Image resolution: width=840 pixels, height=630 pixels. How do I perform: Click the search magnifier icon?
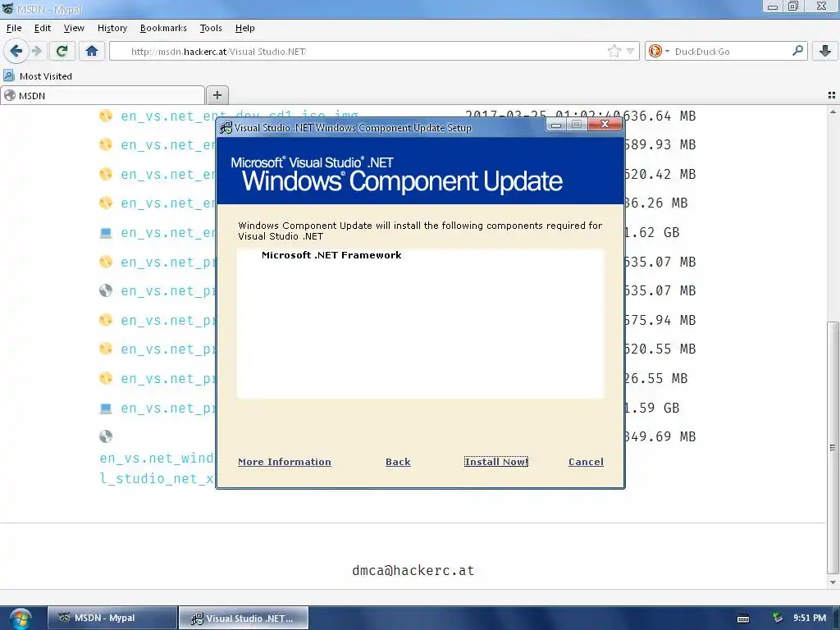[797, 51]
